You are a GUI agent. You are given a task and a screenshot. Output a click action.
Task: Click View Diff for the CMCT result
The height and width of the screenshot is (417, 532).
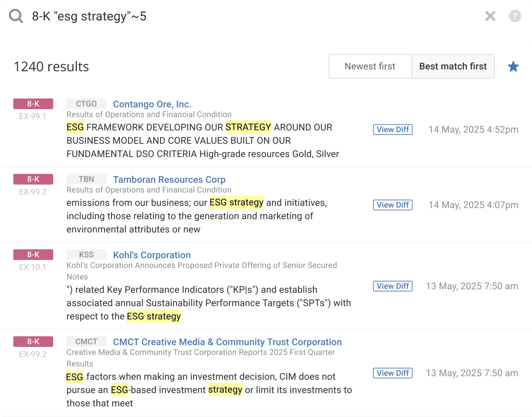(393, 373)
